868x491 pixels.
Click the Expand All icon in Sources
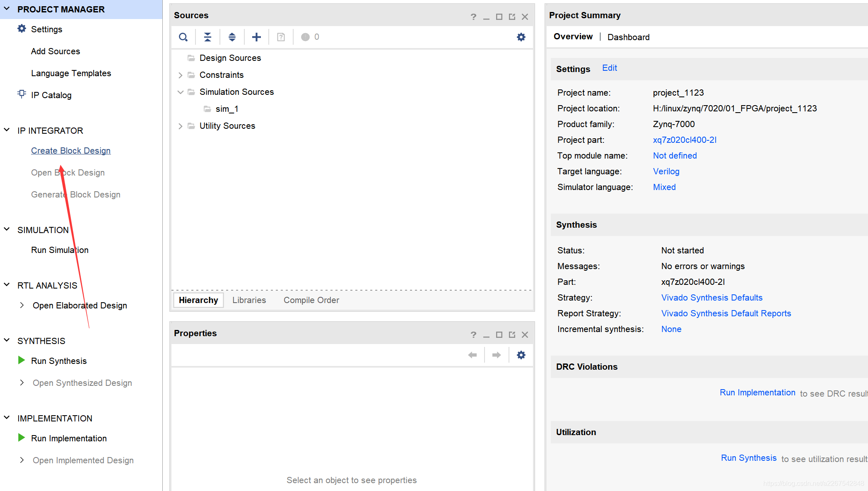click(x=232, y=37)
